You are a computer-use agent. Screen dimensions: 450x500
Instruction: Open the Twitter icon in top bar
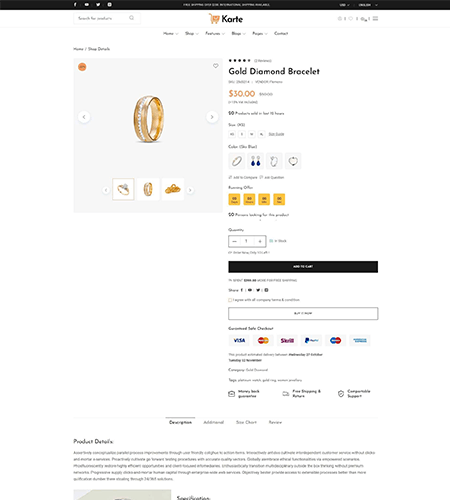(x=98, y=5)
